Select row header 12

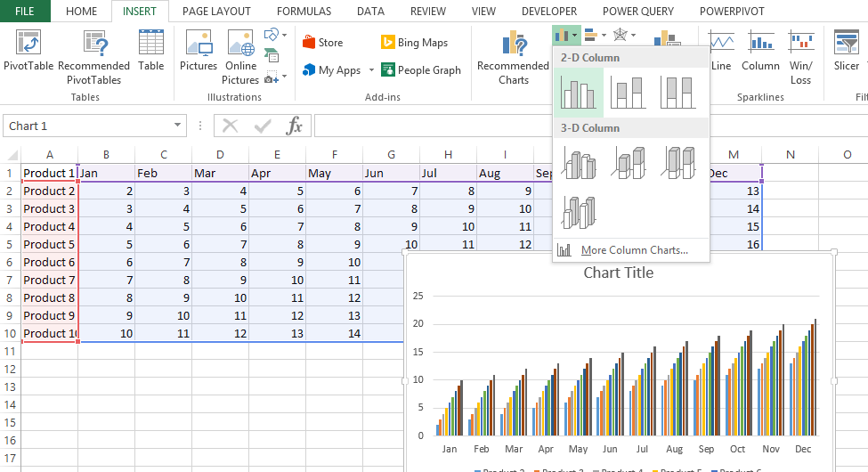click(x=10, y=369)
